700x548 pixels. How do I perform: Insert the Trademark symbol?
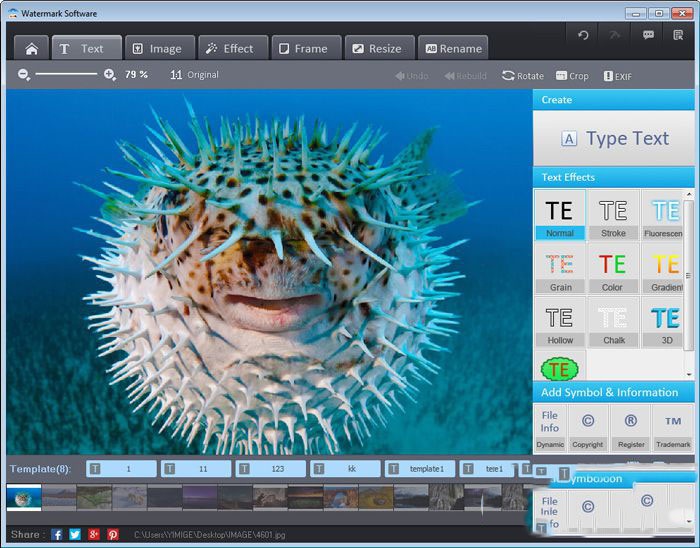[673, 428]
